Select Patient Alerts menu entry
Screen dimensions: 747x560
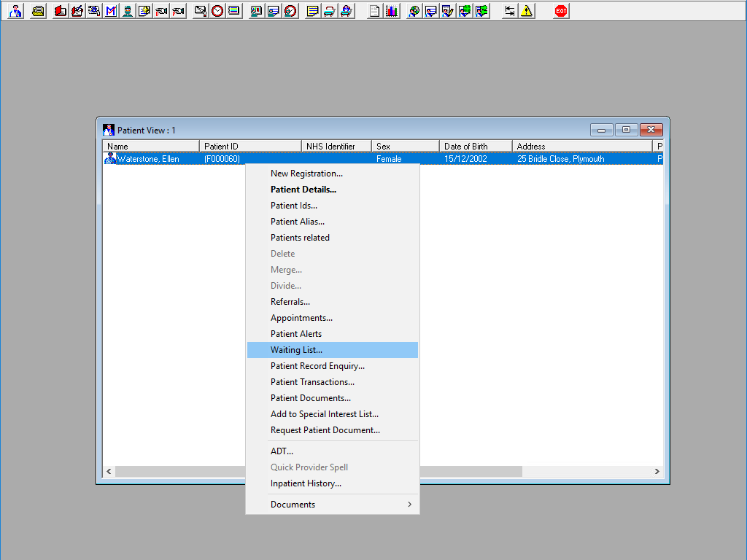pyautogui.click(x=333, y=334)
